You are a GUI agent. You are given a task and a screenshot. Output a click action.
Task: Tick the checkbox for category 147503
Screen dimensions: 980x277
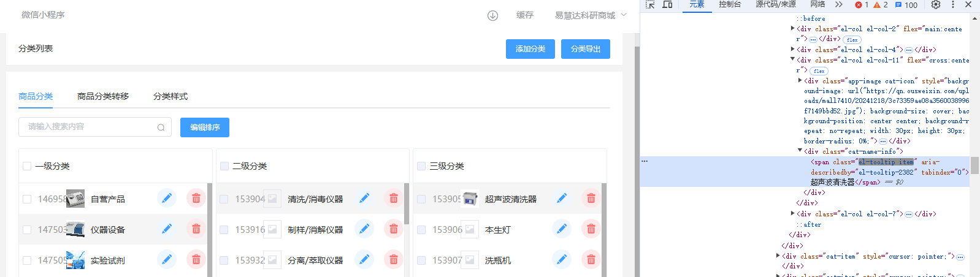(x=27, y=230)
